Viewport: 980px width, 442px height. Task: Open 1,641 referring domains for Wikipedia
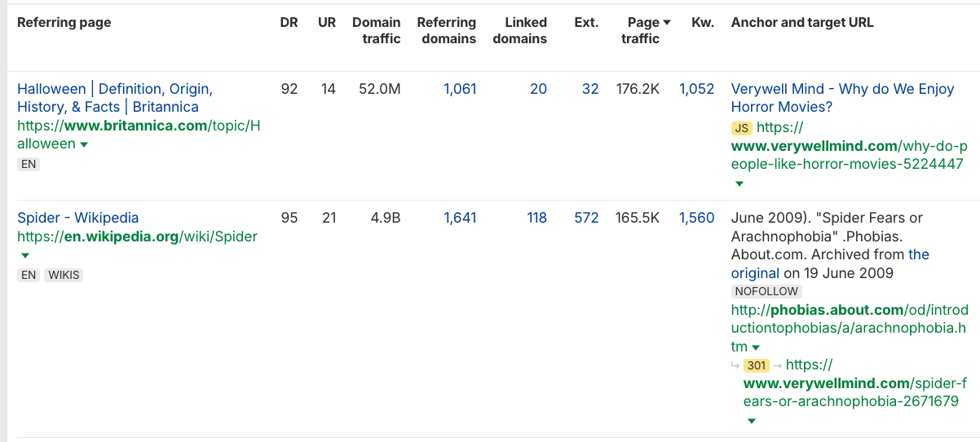(x=460, y=218)
